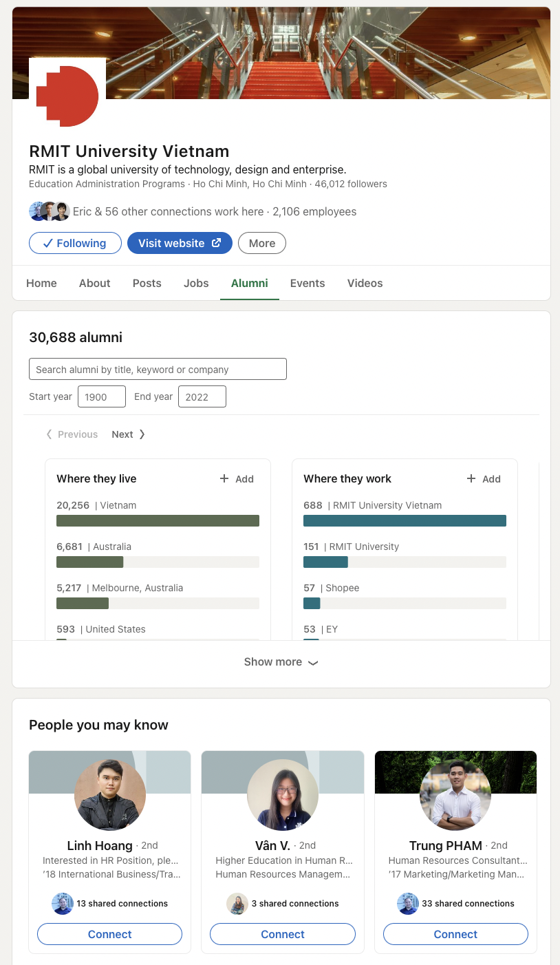Click the search alumni input field
The width and height of the screenshot is (560, 965).
pyautogui.click(x=158, y=370)
